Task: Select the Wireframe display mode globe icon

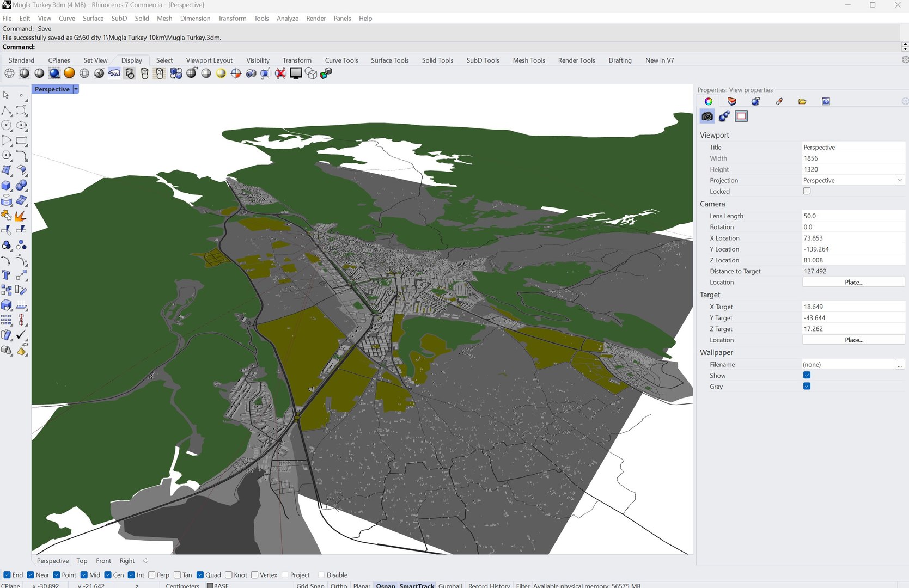Action: coord(9,73)
